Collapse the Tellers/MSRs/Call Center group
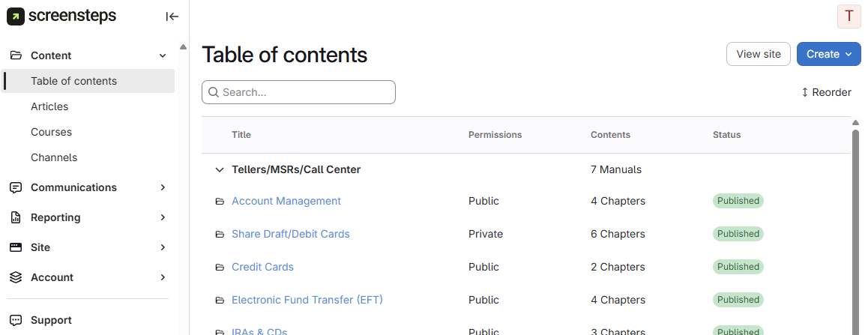 pyautogui.click(x=220, y=170)
